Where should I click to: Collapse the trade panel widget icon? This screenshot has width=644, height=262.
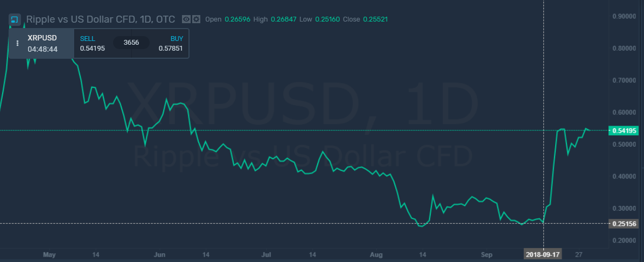click(x=15, y=19)
